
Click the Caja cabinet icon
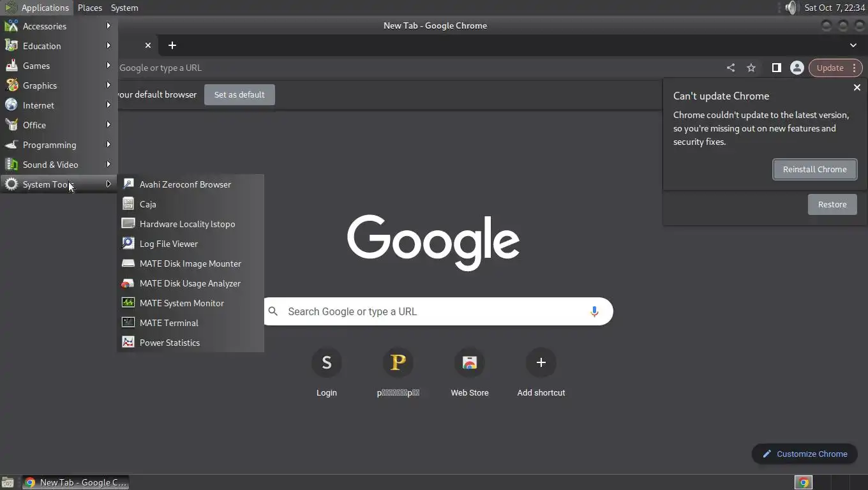click(128, 204)
